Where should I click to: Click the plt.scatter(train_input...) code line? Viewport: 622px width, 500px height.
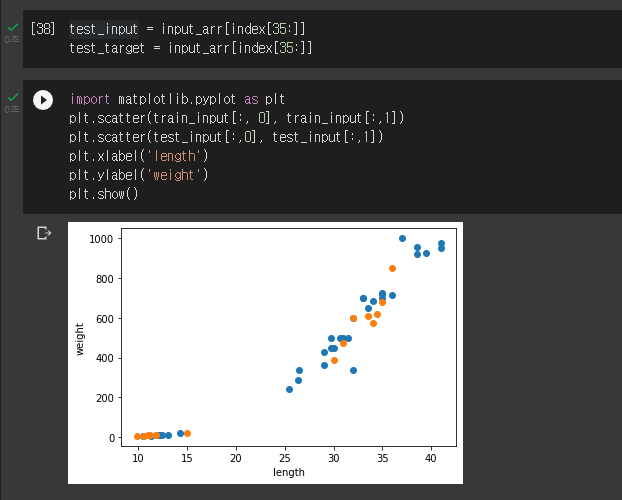pyautogui.click(x=236, y=118)
